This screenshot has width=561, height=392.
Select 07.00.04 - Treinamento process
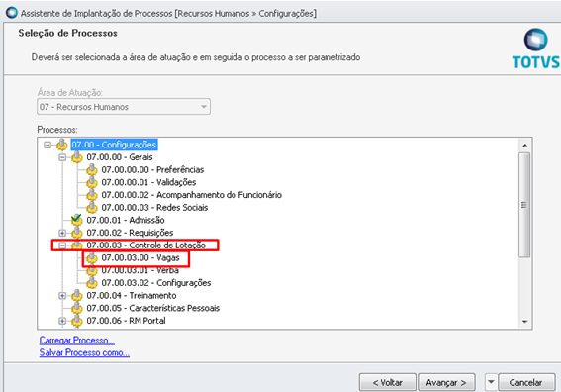pyautogui.click(x=132, y=296)
